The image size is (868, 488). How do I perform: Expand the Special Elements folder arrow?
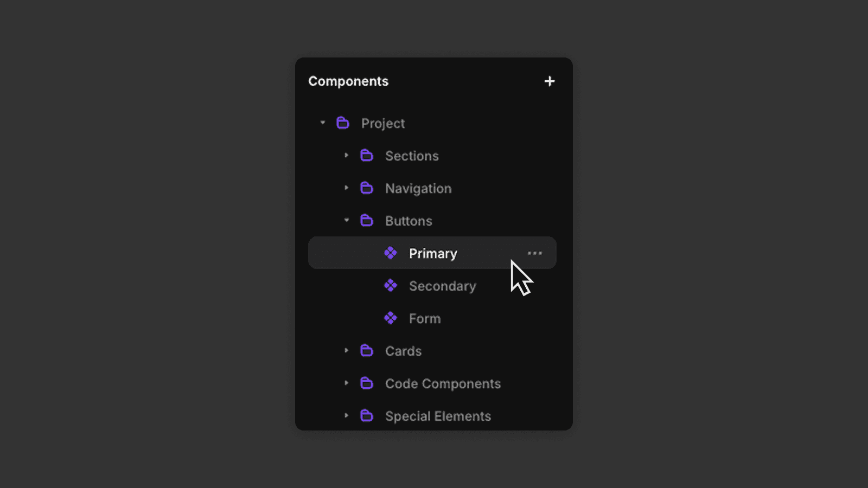[x=347, y=416]
